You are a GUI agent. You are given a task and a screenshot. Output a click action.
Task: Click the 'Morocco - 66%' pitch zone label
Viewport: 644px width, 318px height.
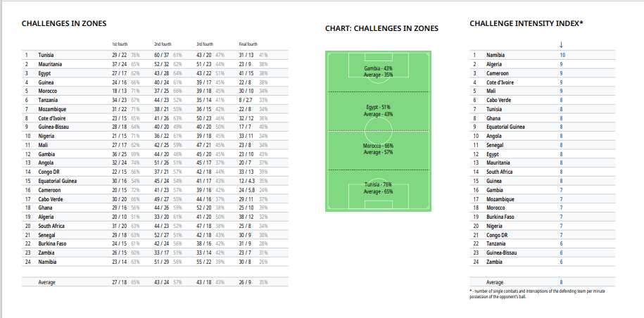pyautogui.click(x=378, y=146)
